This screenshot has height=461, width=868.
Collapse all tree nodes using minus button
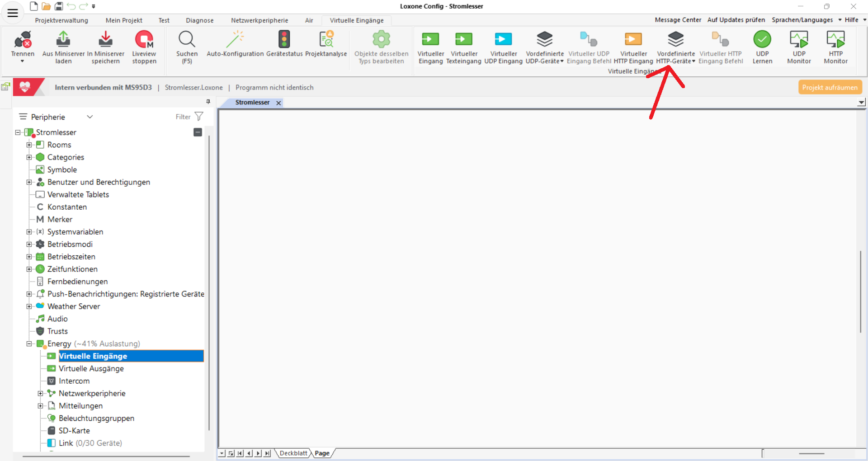(198, 132)
